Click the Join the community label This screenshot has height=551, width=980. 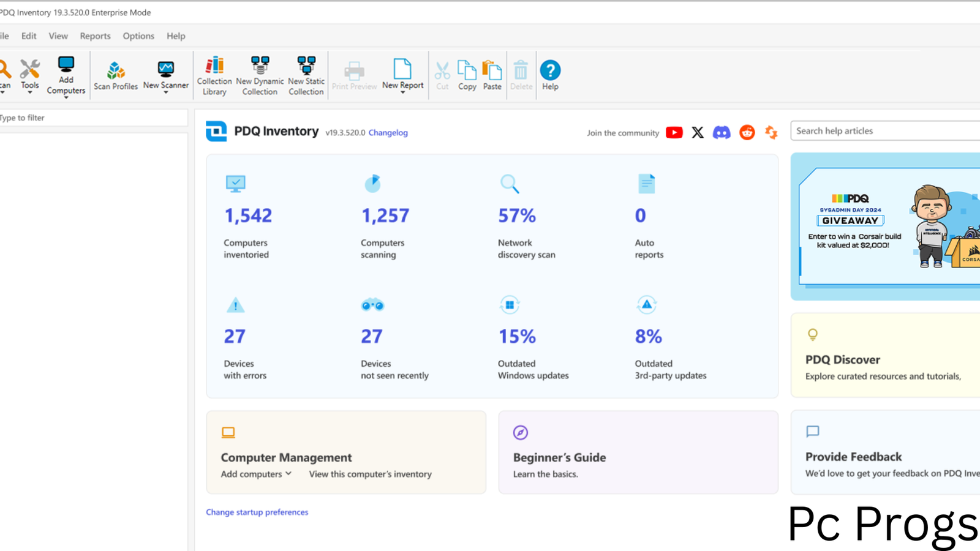pos(623,133)
